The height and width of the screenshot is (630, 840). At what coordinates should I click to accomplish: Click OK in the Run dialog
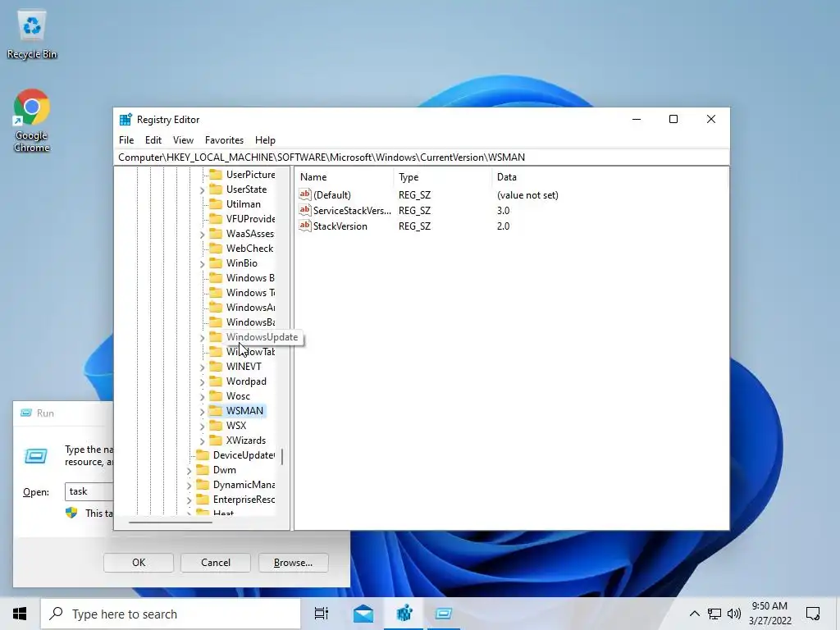pos(138,563)
